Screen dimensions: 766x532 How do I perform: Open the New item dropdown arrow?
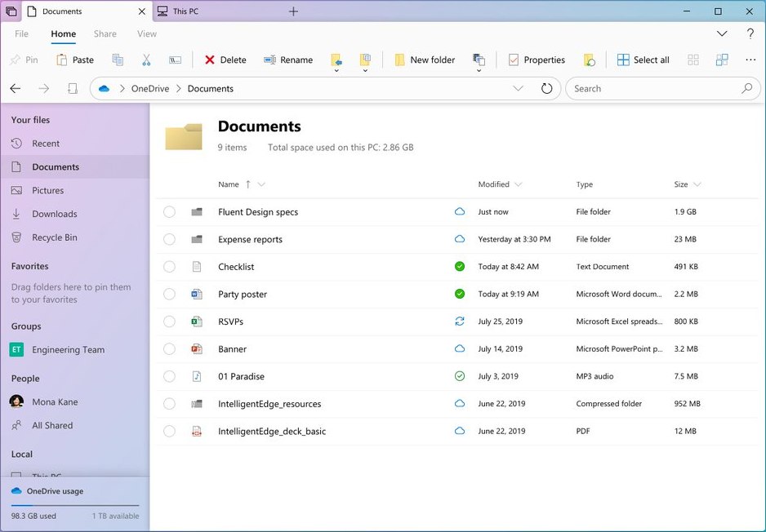pyautogui.click(x=479, y=71)
